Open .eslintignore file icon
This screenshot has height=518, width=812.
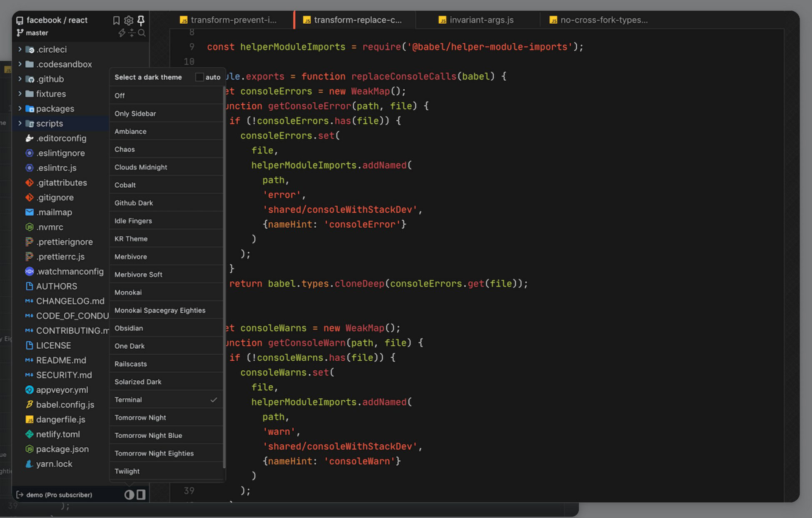coord(29,153)
